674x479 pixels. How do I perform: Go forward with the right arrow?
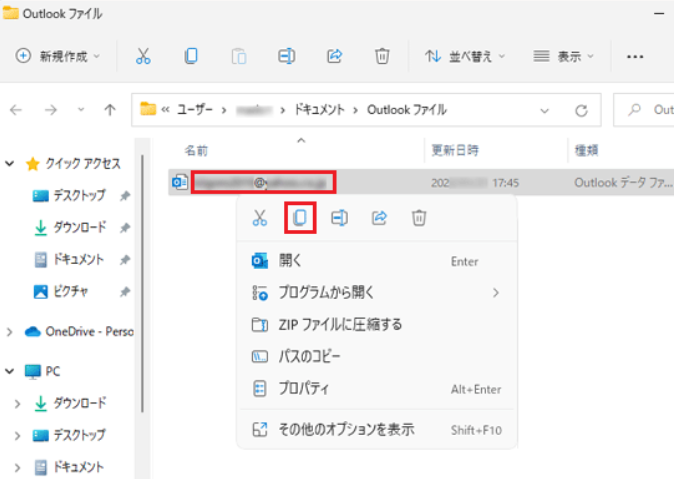point(51,111)
